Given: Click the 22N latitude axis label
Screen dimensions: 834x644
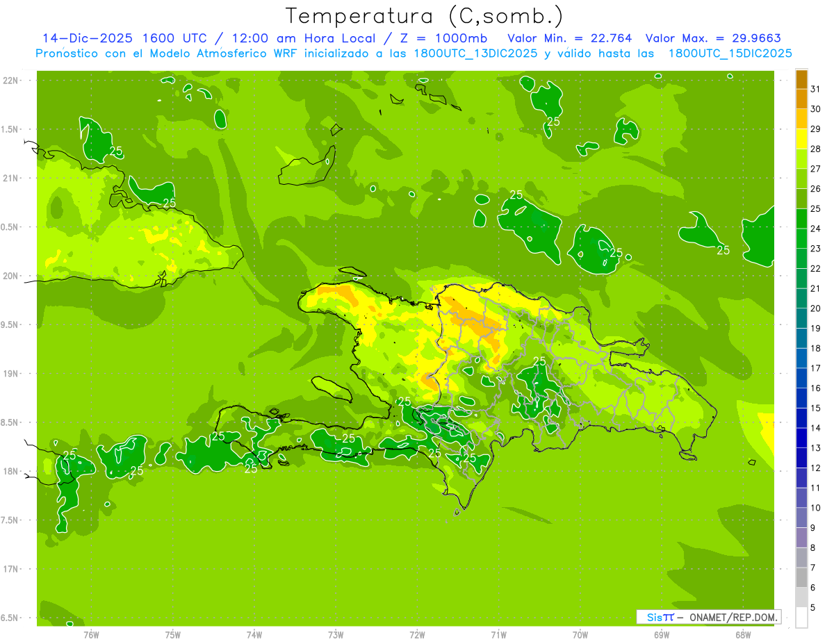Looking at the screenshot, I should [10, 81].
